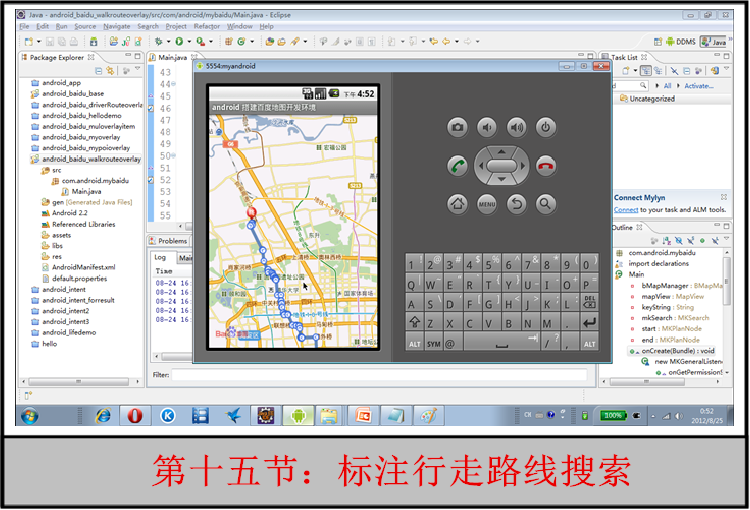Open the Refactor menu
750x510 pixels.
pyautogui.click(x=207, y=26)
